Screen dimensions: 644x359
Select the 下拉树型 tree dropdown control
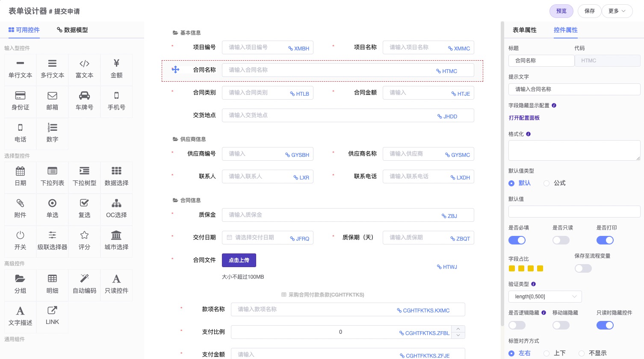(84, 177)
